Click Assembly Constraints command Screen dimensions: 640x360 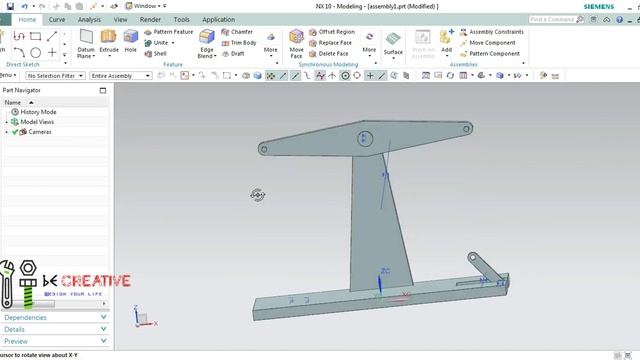pos(491,32)
